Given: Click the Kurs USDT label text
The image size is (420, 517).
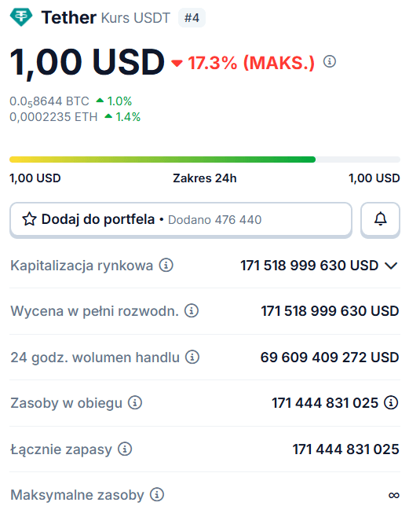Looking at the screenshot, I should tap(136, 18).
